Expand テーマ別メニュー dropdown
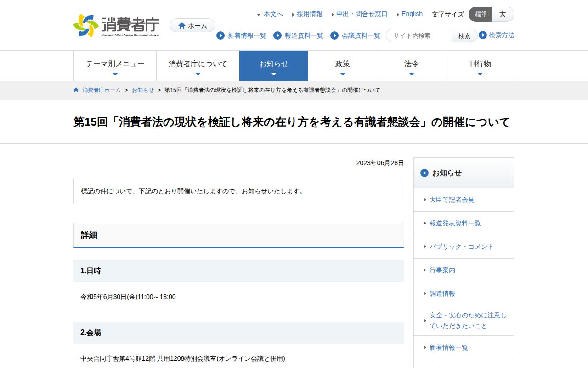 tap(115, 66)
